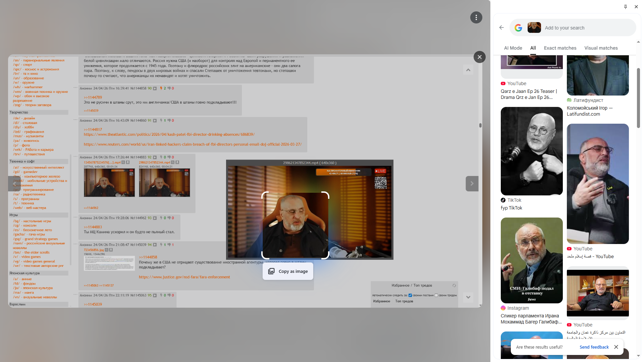Click the side panel scroll-down arrow
Image resolution: width=644 pixels, height=362 pixels.
click(x=638, y=356)
